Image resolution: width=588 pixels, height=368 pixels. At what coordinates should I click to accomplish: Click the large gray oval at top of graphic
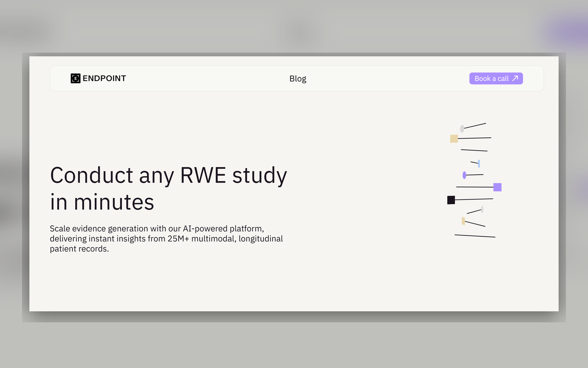(462, 129)
